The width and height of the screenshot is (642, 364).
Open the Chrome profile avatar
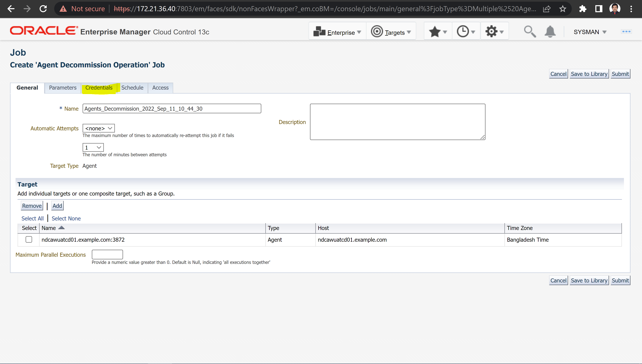pos(615,9)
